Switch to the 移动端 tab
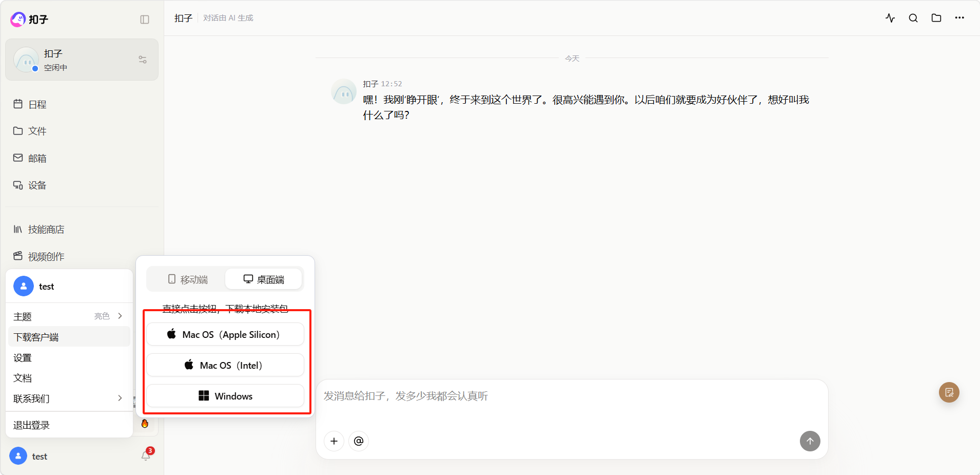This screenshot has height=475, width=980. pyautogui.click(x=187, y=279)
